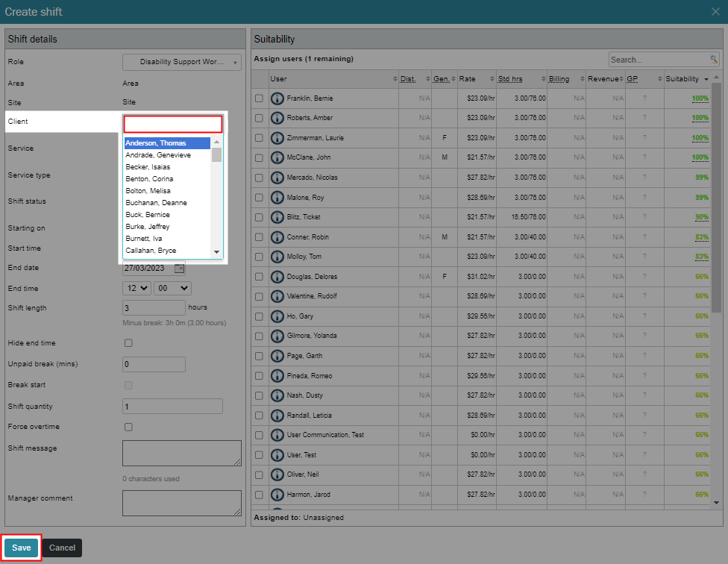This screenshot has height=564, width=728.
Task: Sort by the Suitability column
Action: 687,79
